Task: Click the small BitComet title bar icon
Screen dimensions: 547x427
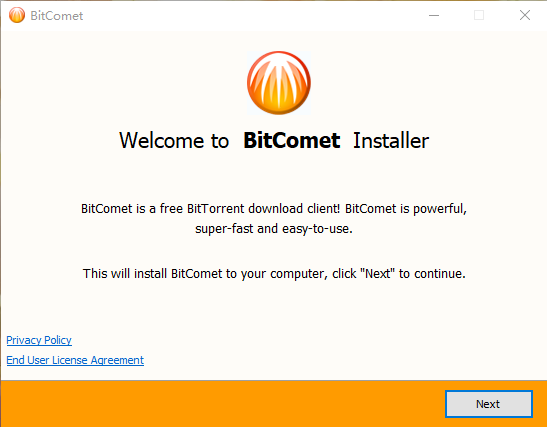Action: pos(17,15)
